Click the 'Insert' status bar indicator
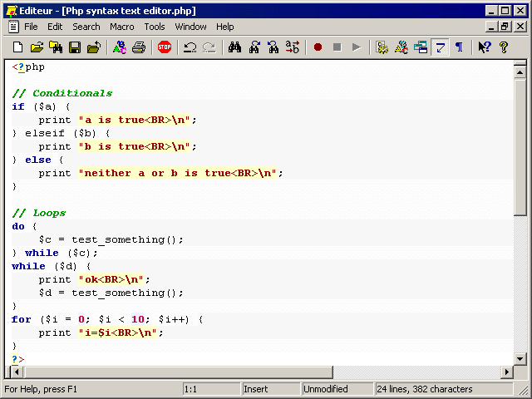Image resolution: width=532 pixels, height=399 pixels. (271, 389)
